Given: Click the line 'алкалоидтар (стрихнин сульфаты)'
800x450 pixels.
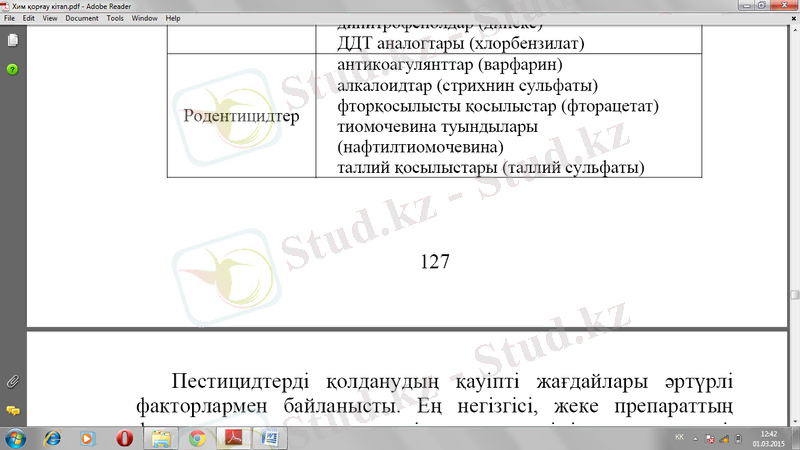Looking at the screenshot, I should click(x=467, y=85).
